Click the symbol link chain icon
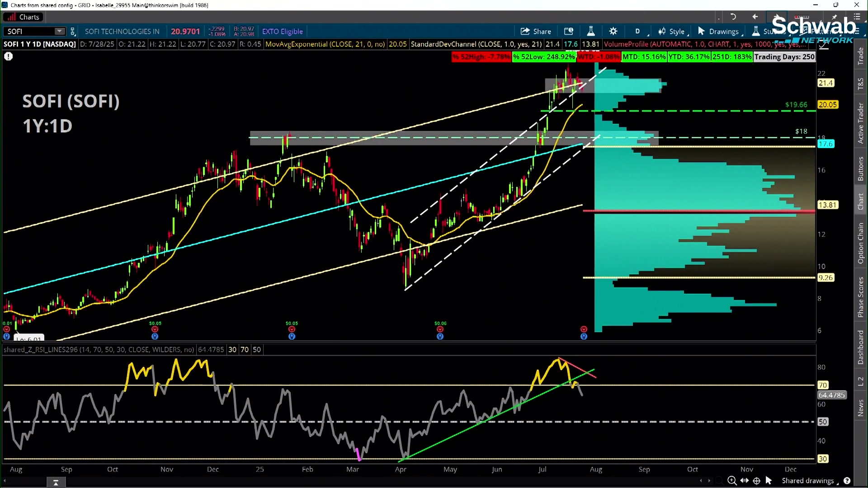Screen dimensions: 868x488 click(73, 31)
